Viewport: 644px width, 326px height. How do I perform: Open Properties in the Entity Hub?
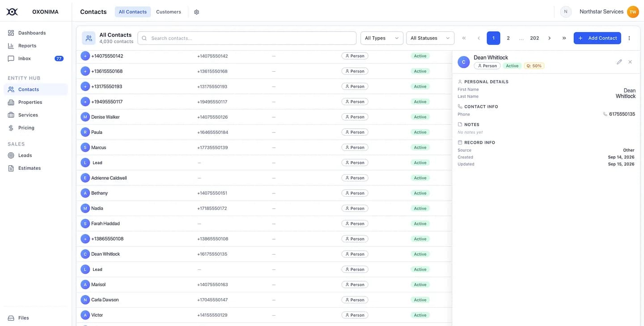click(36, 102)
